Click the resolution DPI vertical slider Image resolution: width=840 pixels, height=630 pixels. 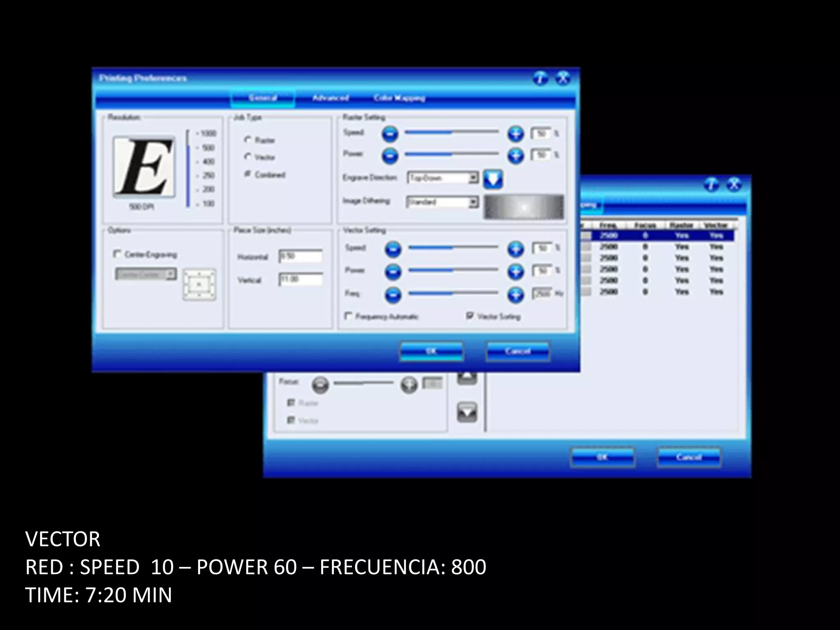[188, 169]
